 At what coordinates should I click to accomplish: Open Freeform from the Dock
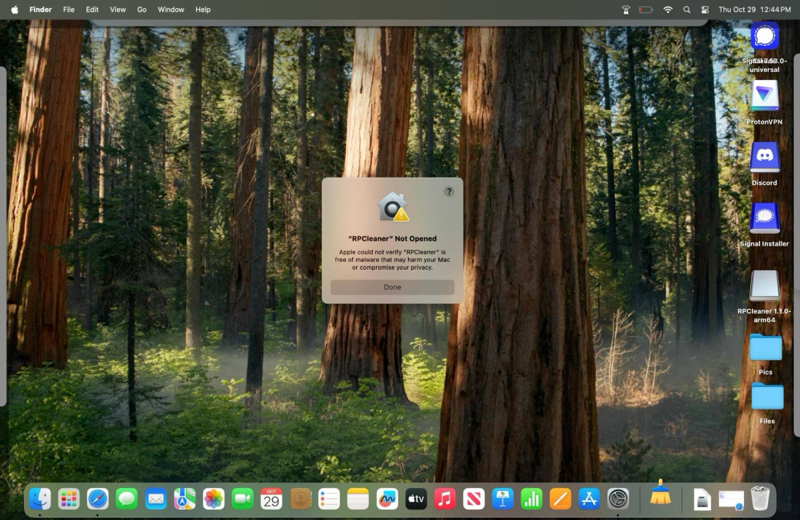pyautogui.click(x=387, y=499)
